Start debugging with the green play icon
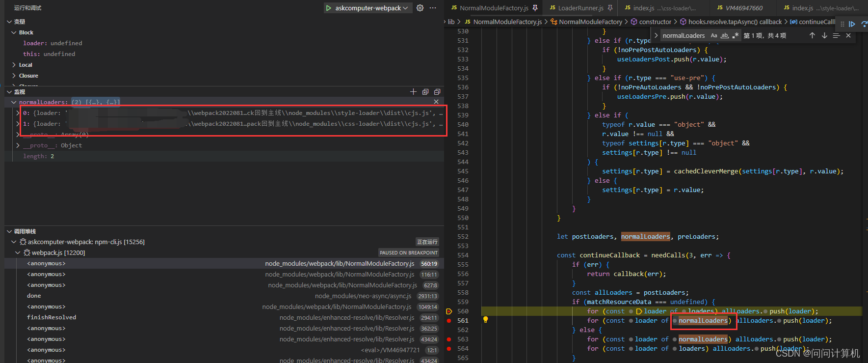The image size is (868, 363). 328,8
